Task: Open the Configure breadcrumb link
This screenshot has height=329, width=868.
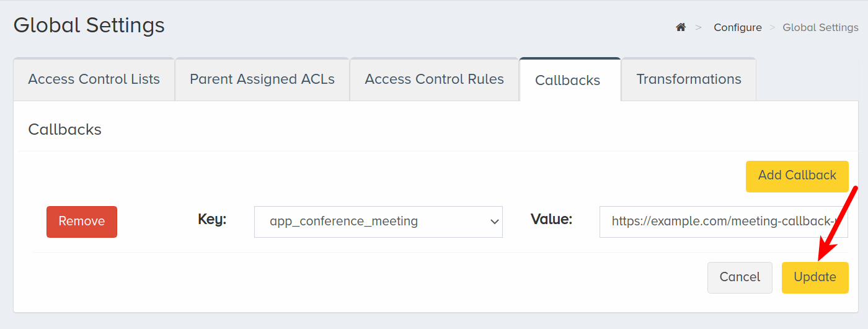Action: click(738, 27)
